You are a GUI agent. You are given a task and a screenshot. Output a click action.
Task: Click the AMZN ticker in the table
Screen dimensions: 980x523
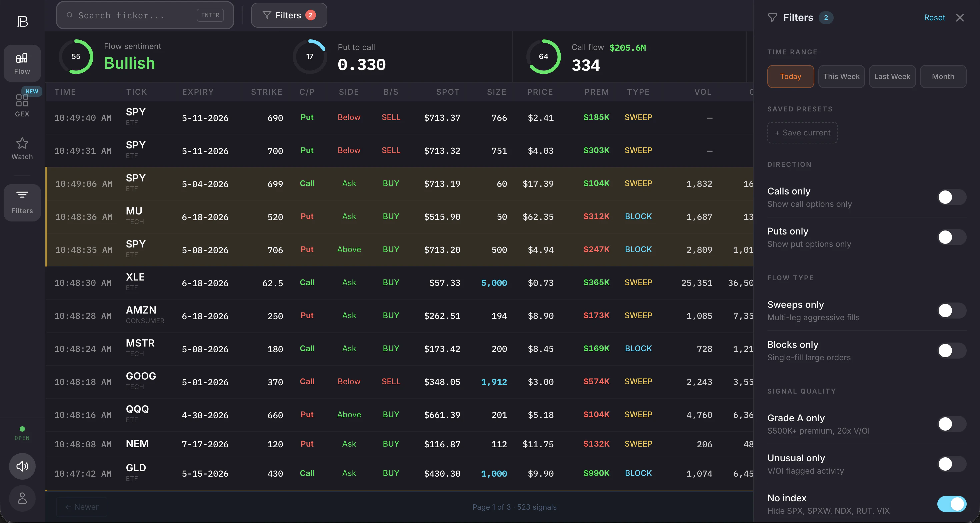(141, 310)
